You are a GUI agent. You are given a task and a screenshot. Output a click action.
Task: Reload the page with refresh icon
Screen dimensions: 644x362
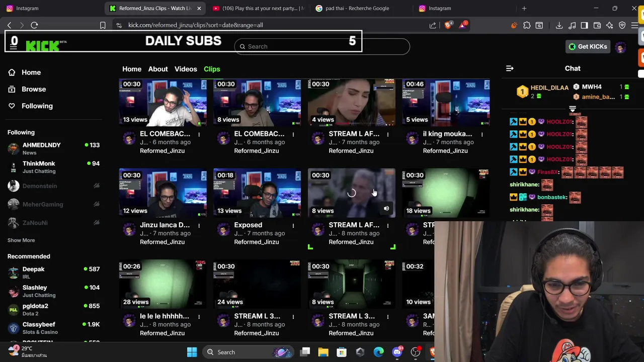[34, 25]
